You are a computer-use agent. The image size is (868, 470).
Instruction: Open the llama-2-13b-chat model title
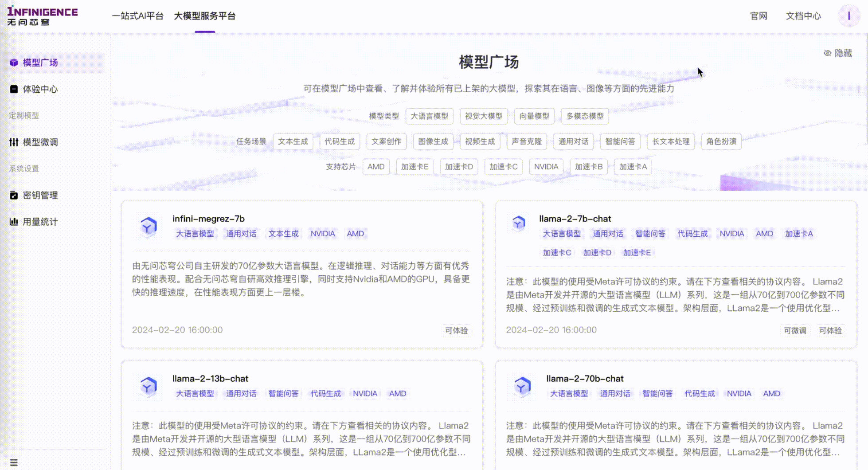point(210,379)
